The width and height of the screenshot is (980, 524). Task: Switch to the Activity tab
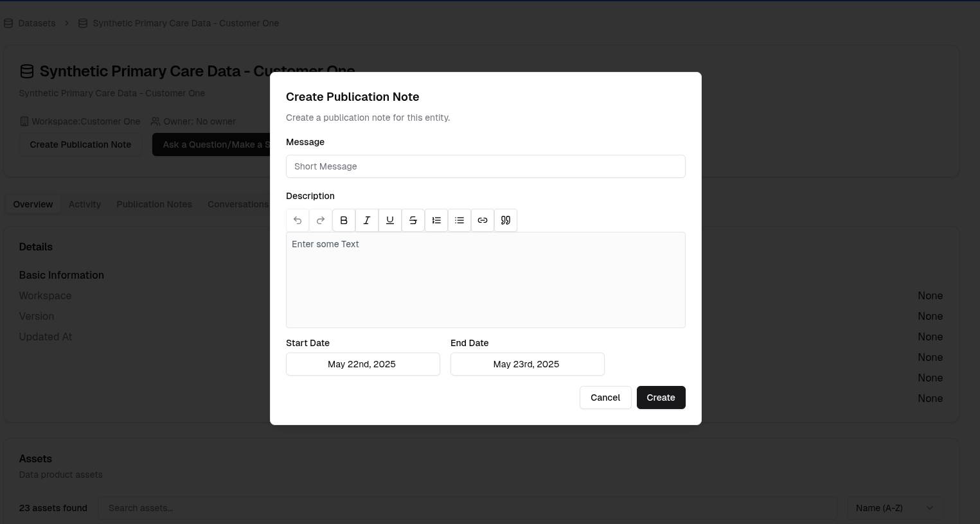click(85, 204)
